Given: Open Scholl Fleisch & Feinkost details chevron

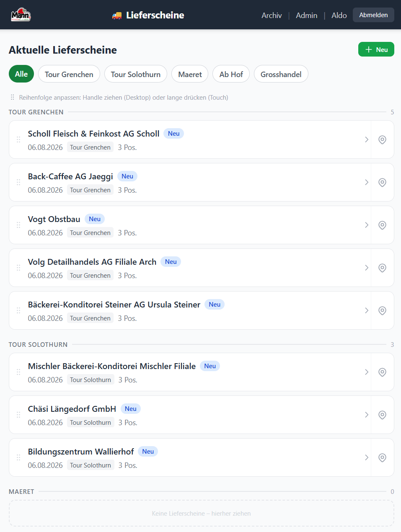Looking at the screenshot, I should point(367,139).
